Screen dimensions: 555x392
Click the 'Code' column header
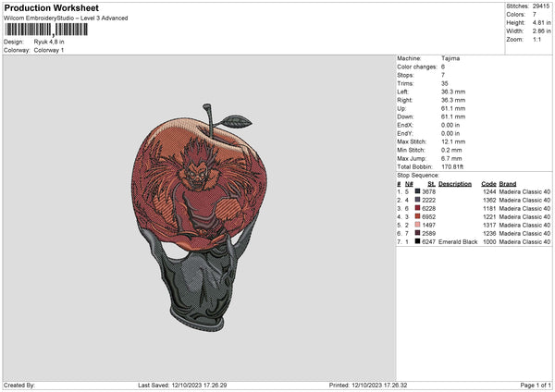coord(488,184)
